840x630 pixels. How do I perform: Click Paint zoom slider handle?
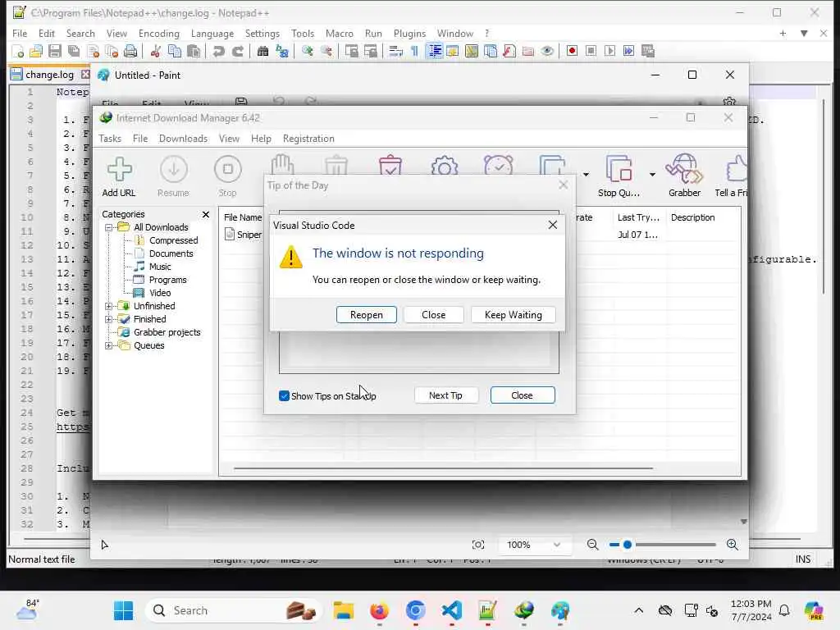pyautogui.click(x=628, y=545)
